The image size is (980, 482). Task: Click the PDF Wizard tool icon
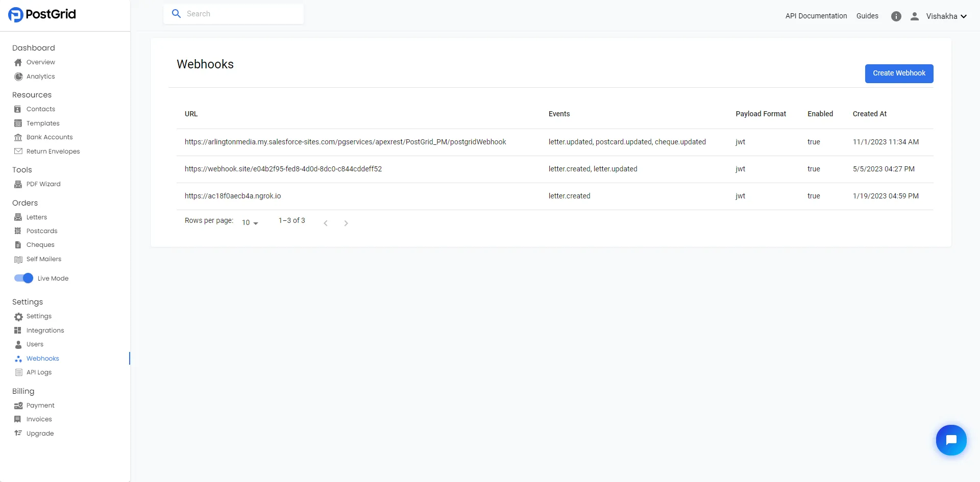click(x=18, y=184)
